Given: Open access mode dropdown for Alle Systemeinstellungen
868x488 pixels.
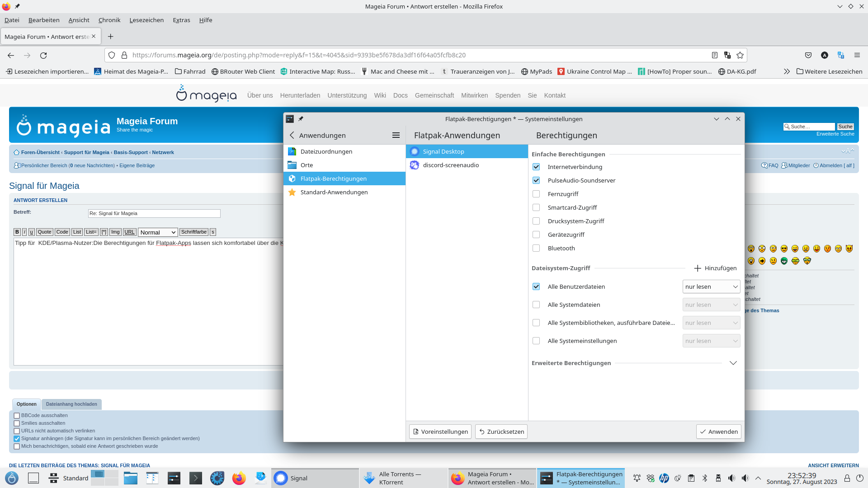Looking at the screenshot, I should (711, 341).
